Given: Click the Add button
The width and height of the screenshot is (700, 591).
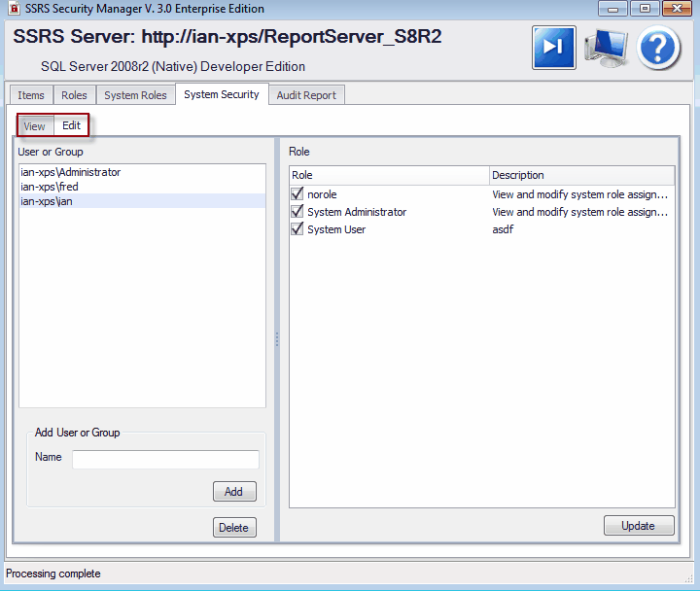Looking at the screenshot, I should (x=234, y=492).
